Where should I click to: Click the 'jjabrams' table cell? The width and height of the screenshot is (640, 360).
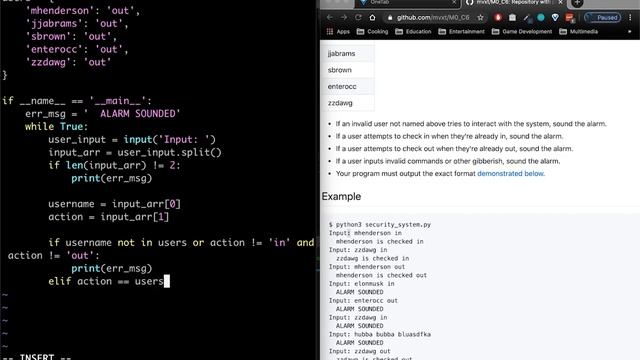348,53
